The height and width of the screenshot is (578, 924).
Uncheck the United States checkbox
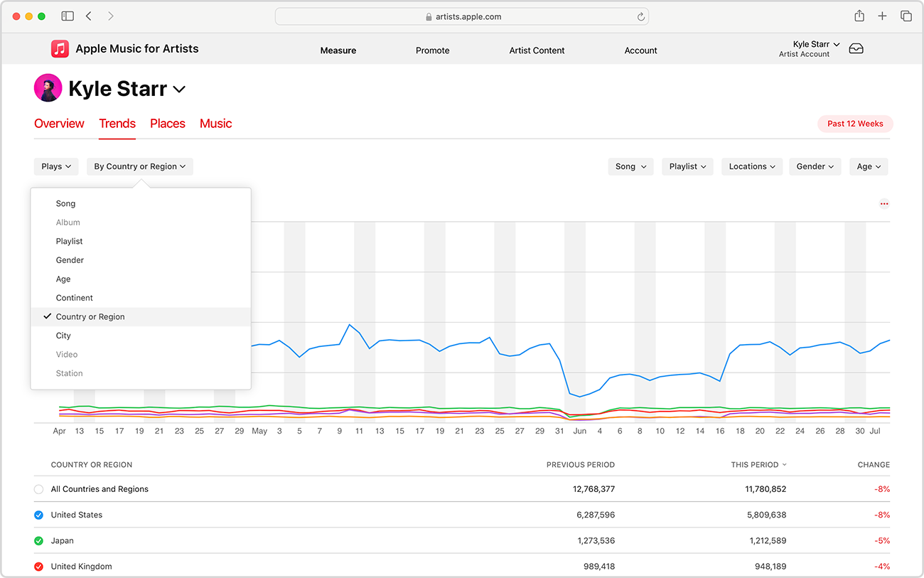(x=39, y=515)
